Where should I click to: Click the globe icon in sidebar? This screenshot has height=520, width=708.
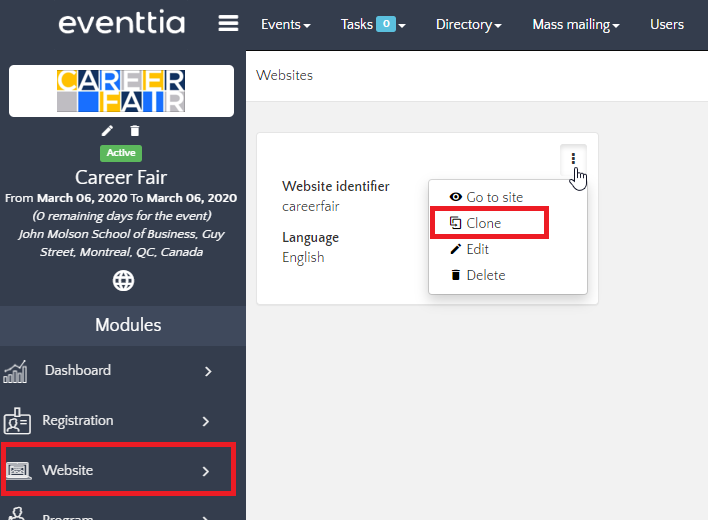[123, 281]
